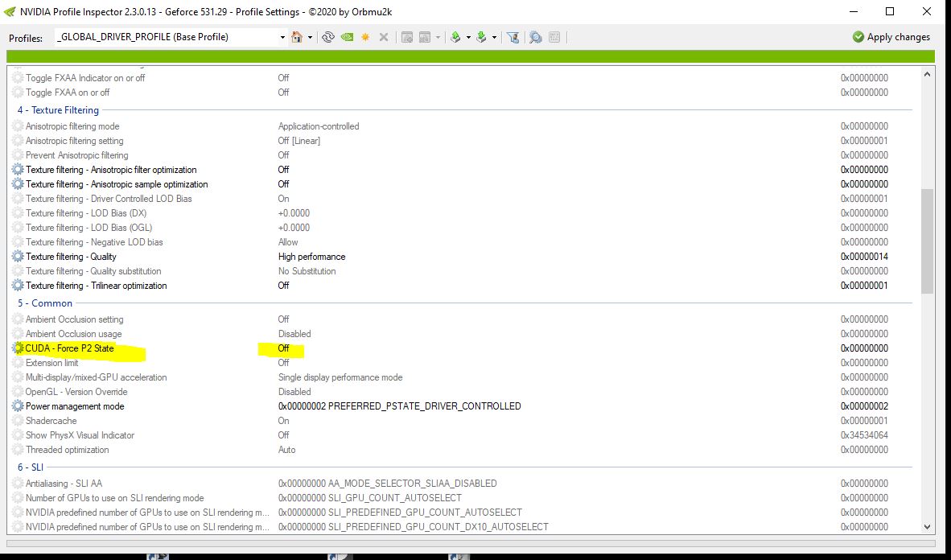This screenshot has height=560, width=951.
Task: Select the 4 - Texture Filtering section header
Action: 58,109
